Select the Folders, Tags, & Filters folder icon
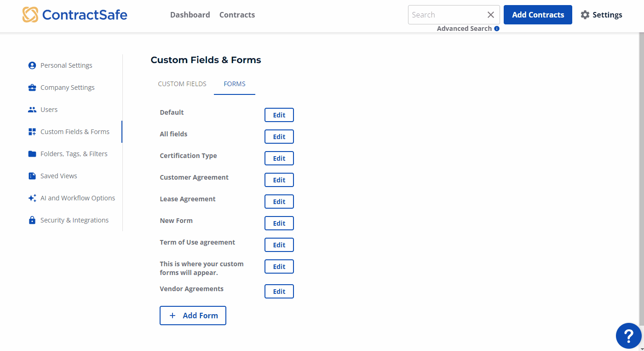The height and width of the screenshot is (351, 644). pos(31,153)
